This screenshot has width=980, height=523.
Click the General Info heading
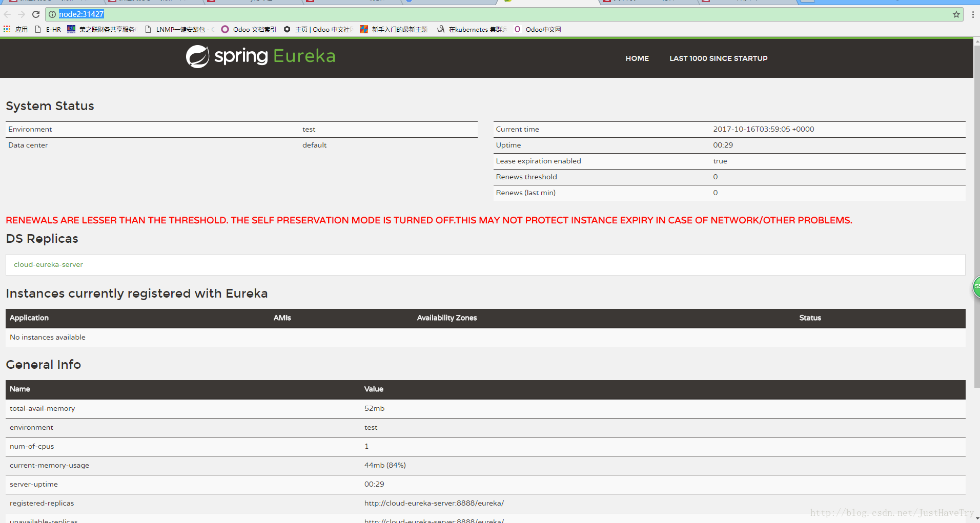click(44, 365)
